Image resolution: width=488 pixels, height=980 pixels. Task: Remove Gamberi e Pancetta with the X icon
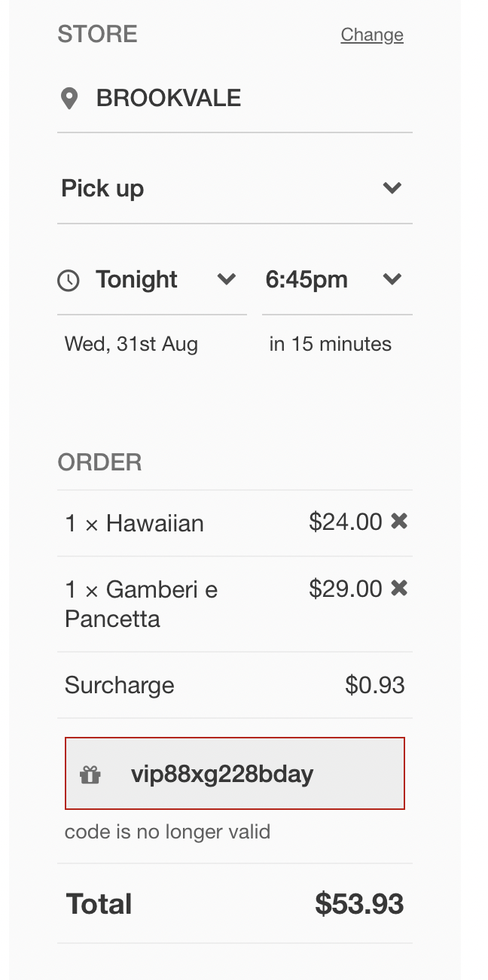pyautogui.click(x=399, y=588)
